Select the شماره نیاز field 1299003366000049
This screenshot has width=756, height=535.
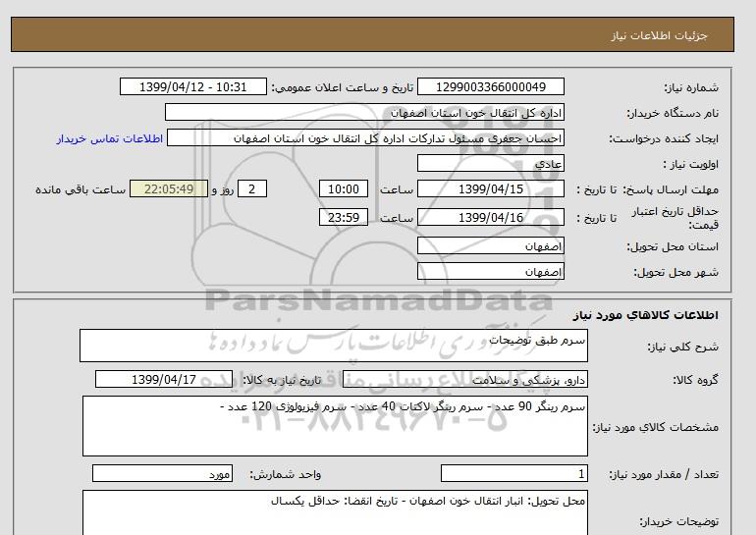click(491, 87)
